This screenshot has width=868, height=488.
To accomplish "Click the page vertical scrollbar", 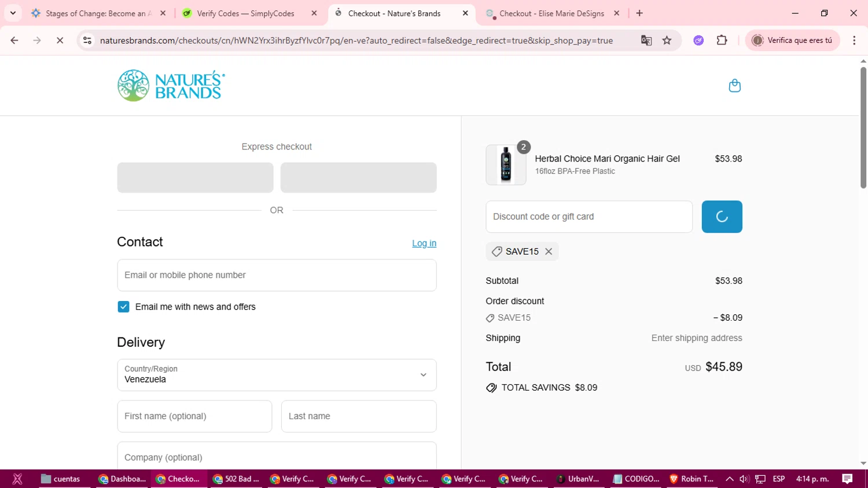I will coord(863,127).
